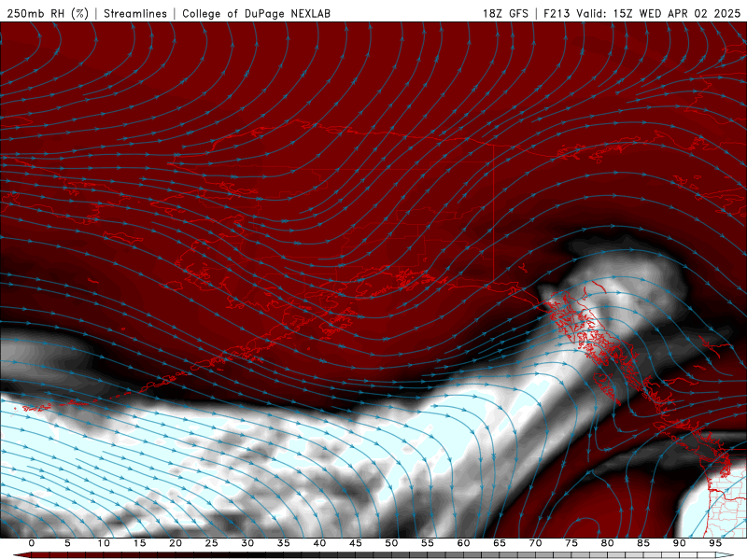Pick the "30" percent scale label

[247, 543]
